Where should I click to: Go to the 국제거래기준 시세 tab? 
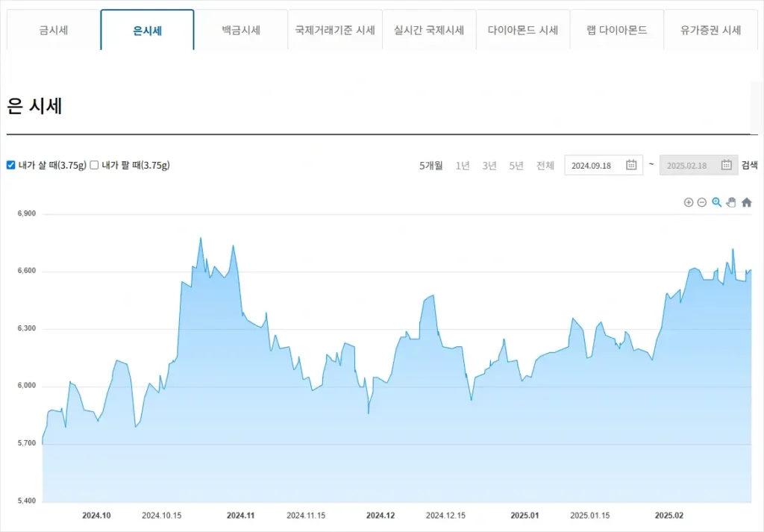tap(335, 31)
